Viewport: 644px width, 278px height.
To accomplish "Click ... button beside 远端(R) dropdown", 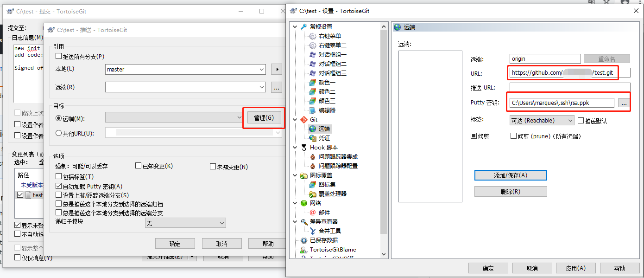I will click(276, 87).
